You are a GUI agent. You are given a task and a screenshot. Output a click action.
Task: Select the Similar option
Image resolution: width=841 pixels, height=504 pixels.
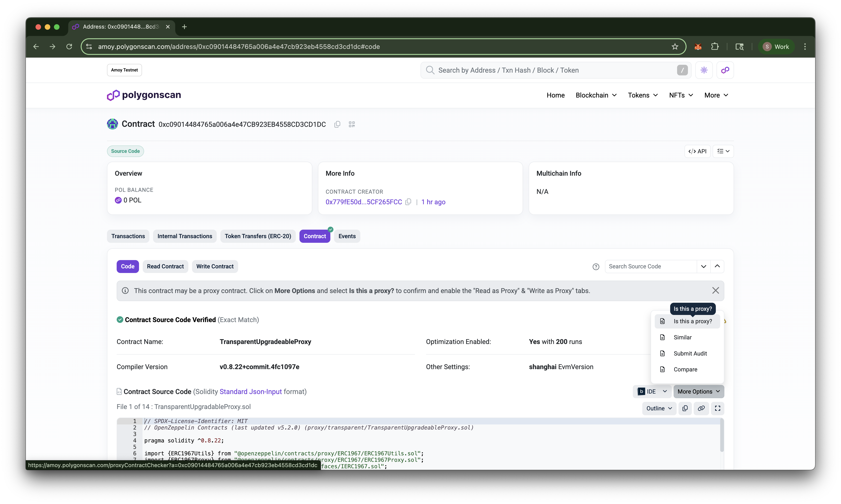[x=687, y=337]
